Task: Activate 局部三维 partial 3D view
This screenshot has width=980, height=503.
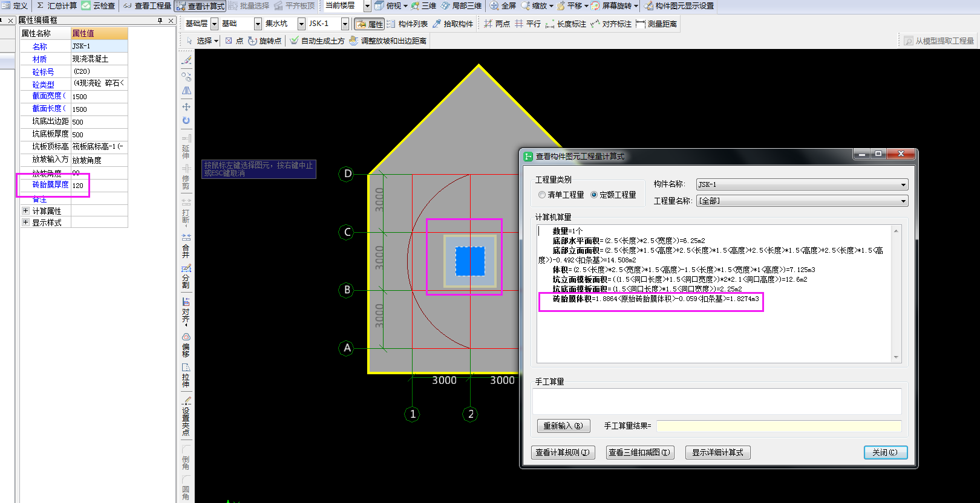Action: (461, 5)
